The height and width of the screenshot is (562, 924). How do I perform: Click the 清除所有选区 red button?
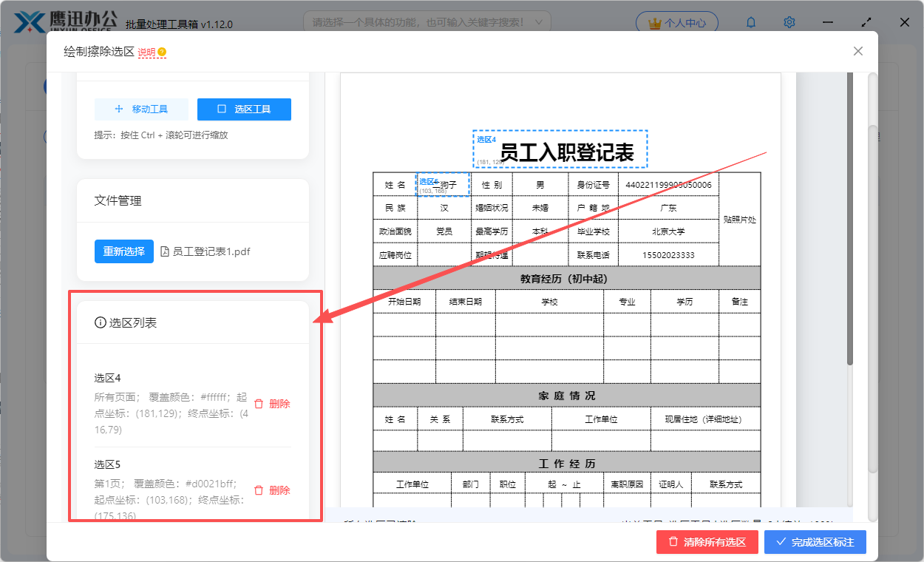click(x=707, y=542)
